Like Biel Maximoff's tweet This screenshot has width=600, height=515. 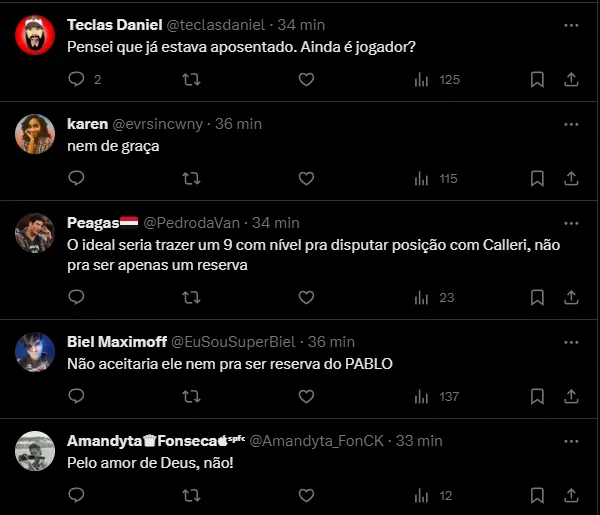pyautogui.click(x=306, y=397)
